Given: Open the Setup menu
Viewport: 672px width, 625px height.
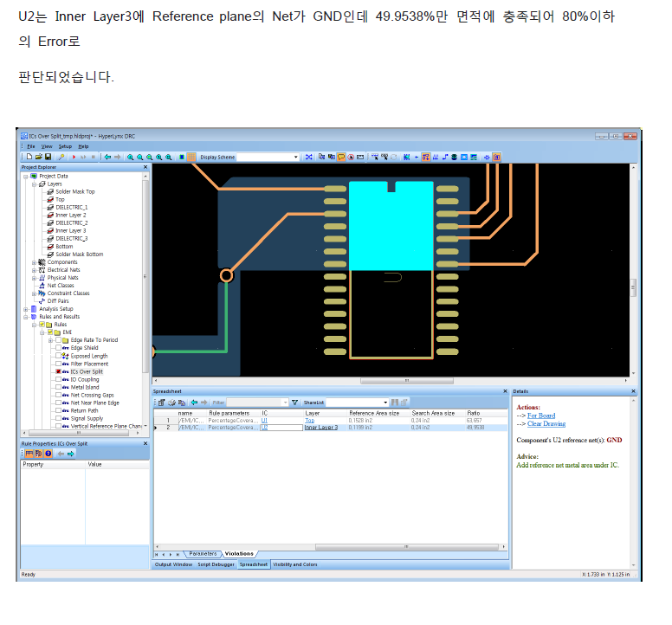Looking at the screenshot, I should (x=65, y=146).
